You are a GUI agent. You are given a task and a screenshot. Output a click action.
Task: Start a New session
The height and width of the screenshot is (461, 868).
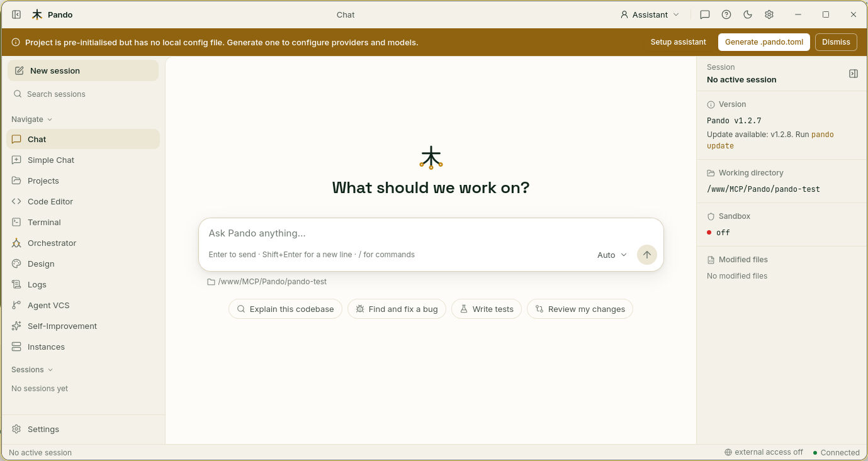pos(83,70)
